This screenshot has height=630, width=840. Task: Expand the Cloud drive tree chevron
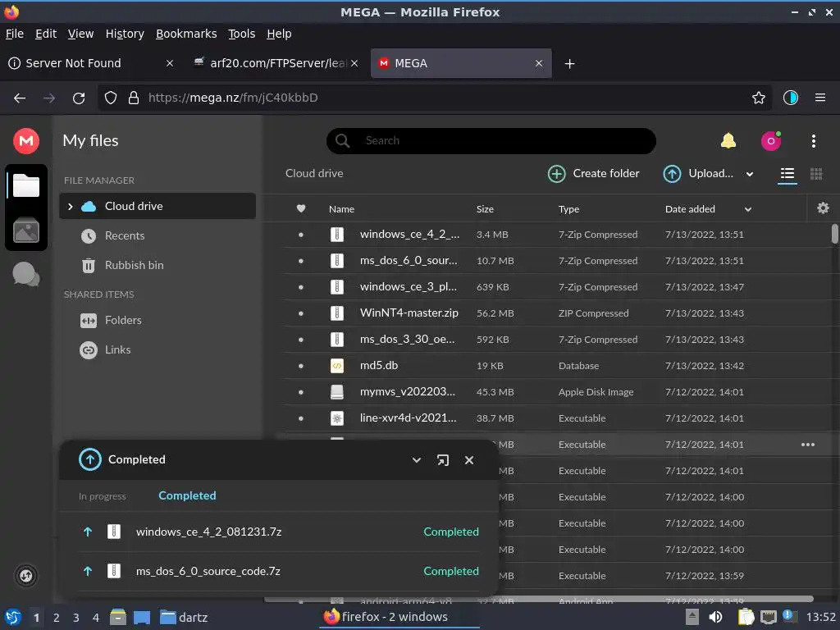coord(71,206)
